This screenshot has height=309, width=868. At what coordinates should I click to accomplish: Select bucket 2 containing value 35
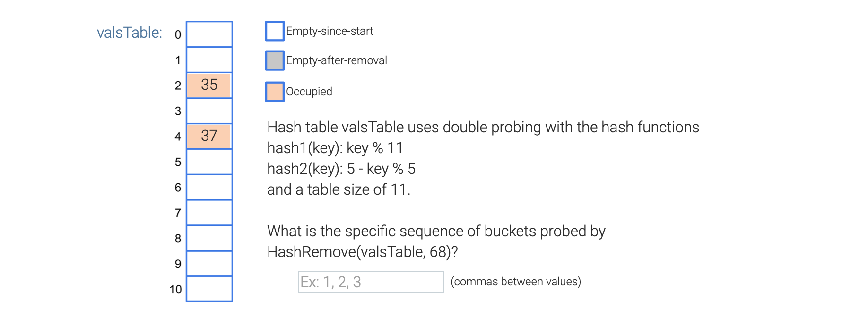click(x=209, y=86)
